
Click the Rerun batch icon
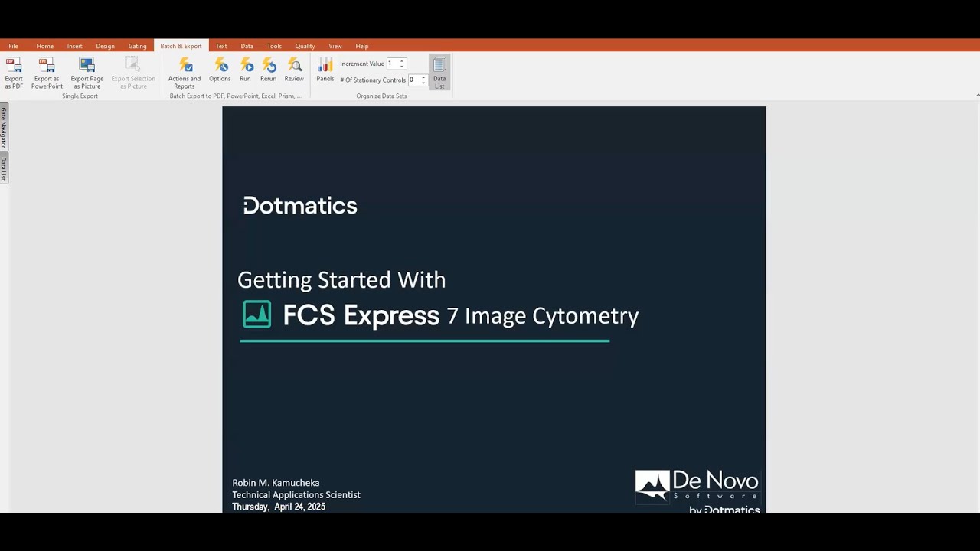pos(268,66)
